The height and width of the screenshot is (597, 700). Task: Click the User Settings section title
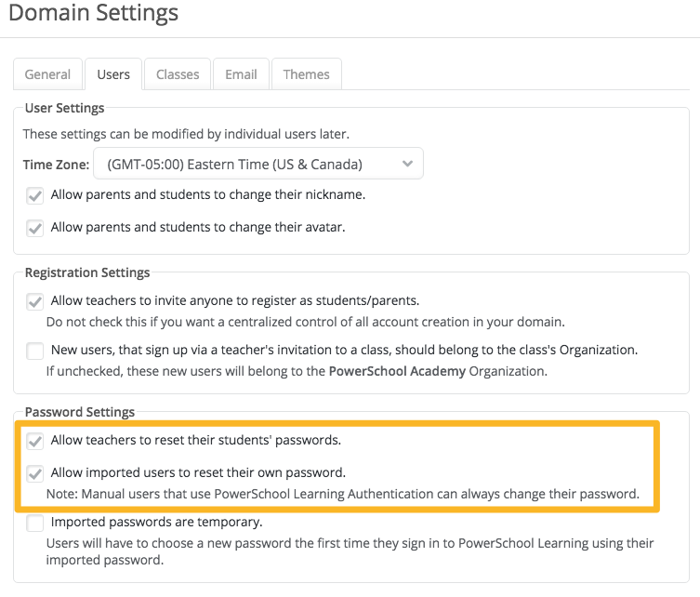click(64, 108)
